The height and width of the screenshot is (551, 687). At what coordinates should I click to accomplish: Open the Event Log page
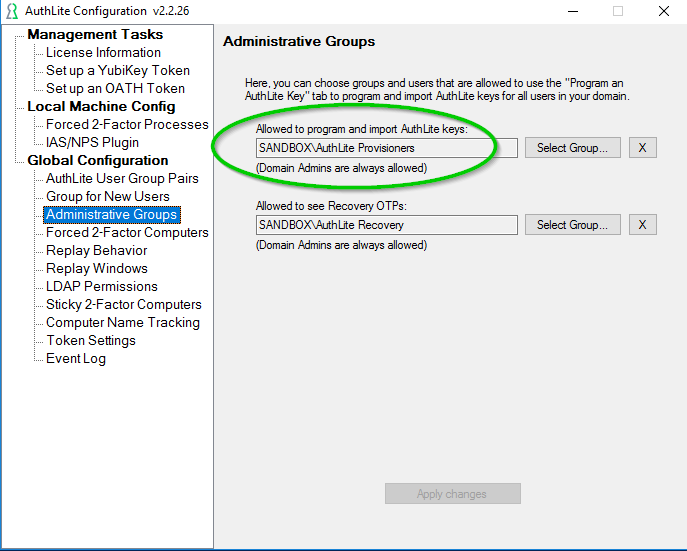(76, 358)
